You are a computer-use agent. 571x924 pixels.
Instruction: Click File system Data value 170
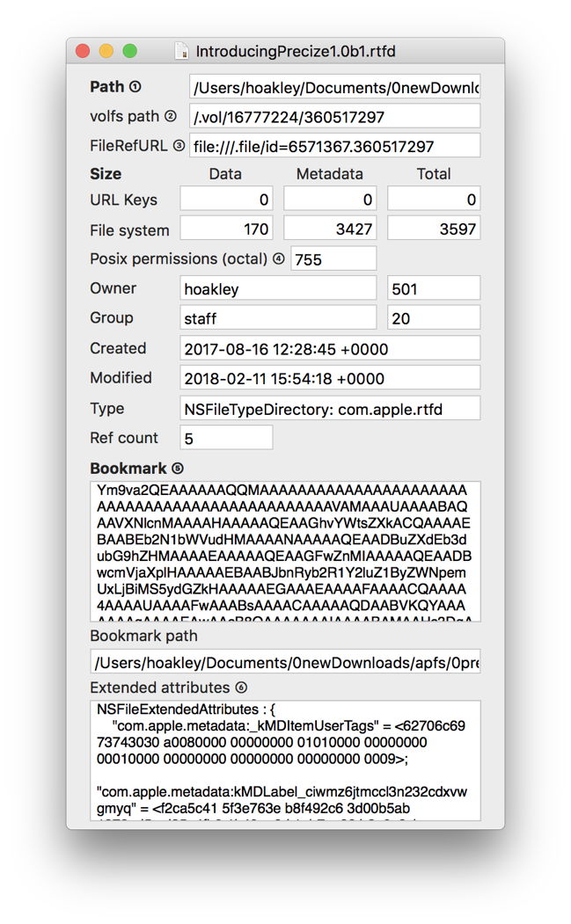click(226, 229)
